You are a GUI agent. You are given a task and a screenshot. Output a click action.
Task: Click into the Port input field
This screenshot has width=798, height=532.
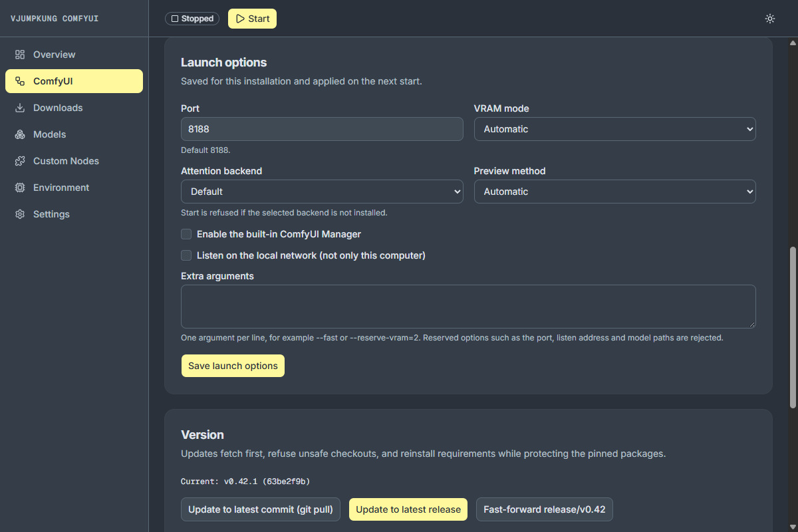pos(322,129)
